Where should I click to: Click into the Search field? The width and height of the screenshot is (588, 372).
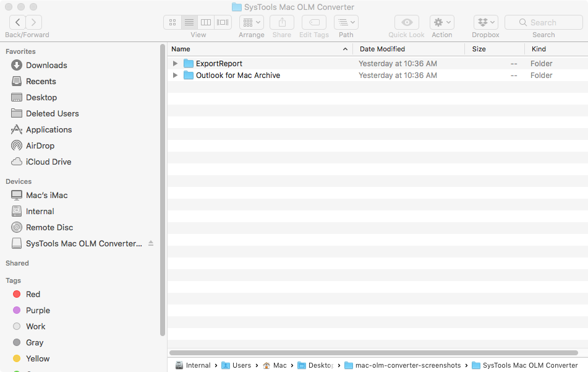coord(543,22)
